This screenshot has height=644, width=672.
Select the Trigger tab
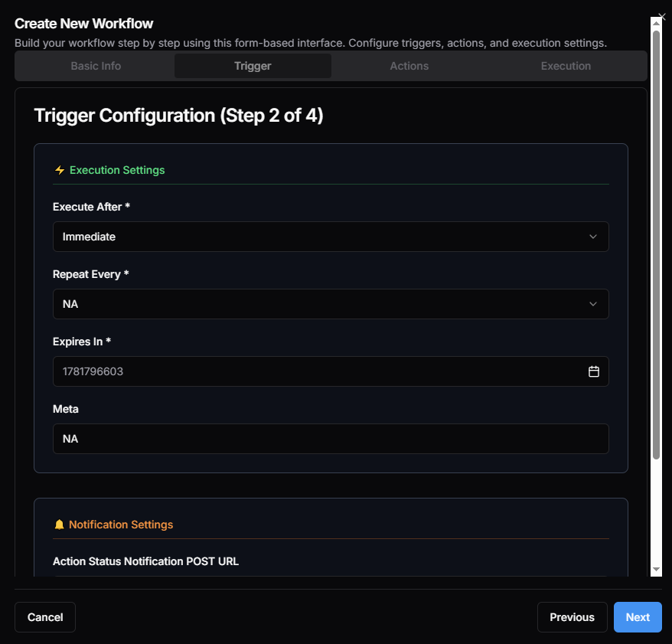point(253,66)
